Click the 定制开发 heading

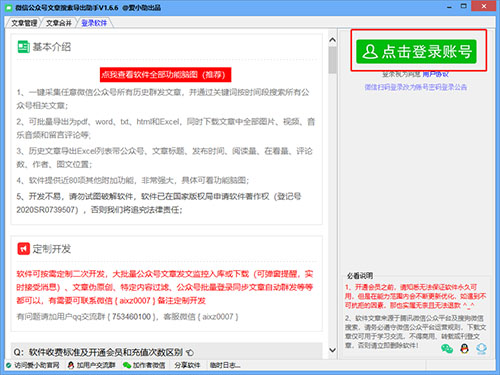point(52,249)
